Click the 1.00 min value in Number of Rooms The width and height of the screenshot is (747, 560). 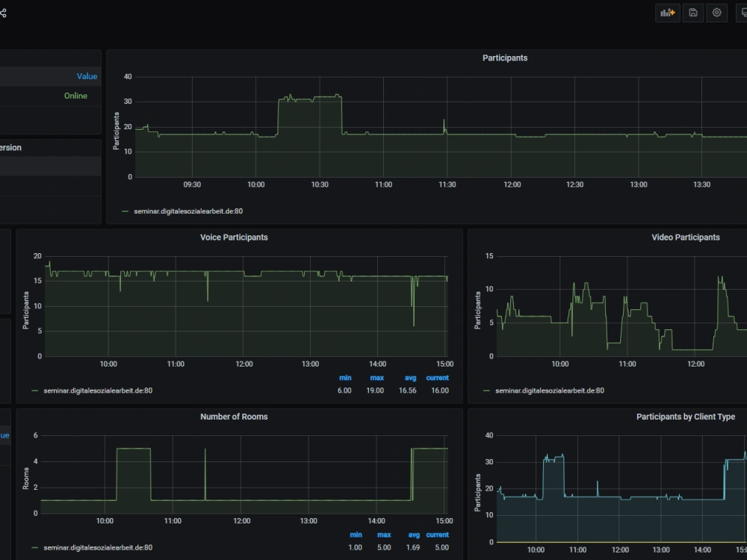[355, 547]
